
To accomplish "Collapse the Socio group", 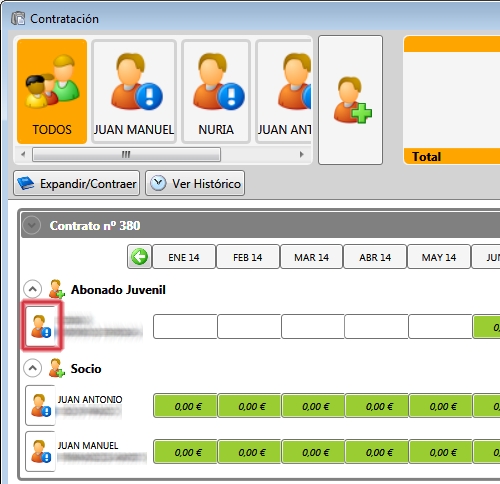I will 32,368.
